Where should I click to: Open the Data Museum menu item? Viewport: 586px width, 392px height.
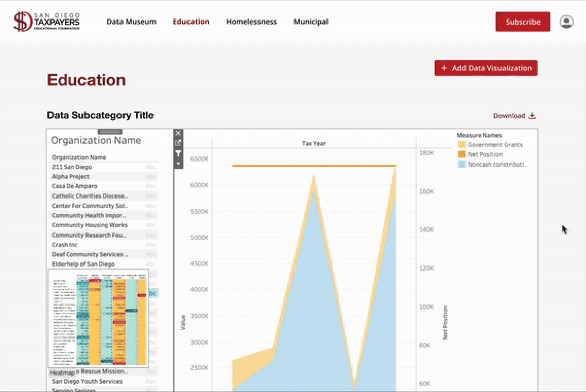(131, 22)
